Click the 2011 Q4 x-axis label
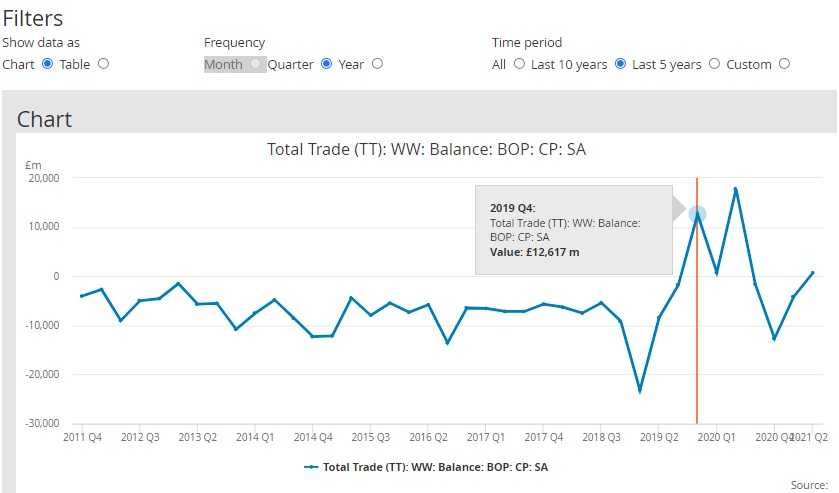Viewport: 839px width, 493px height. coord(82,437)
